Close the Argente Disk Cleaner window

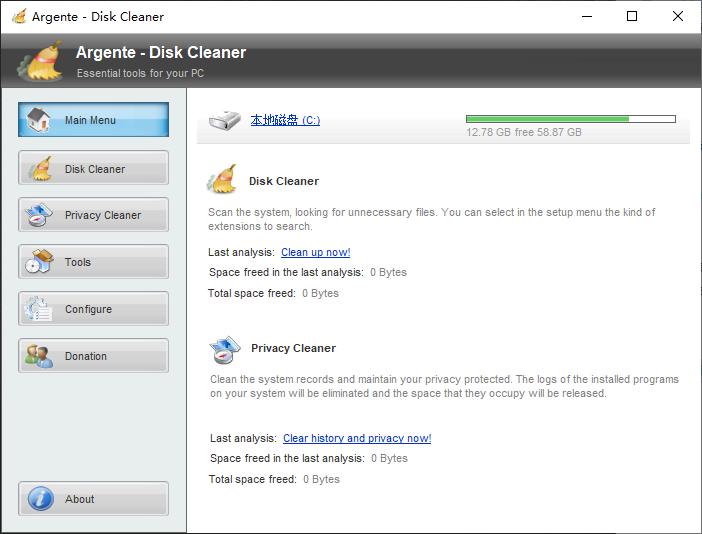pyautogui.click(x=678, y=17)
